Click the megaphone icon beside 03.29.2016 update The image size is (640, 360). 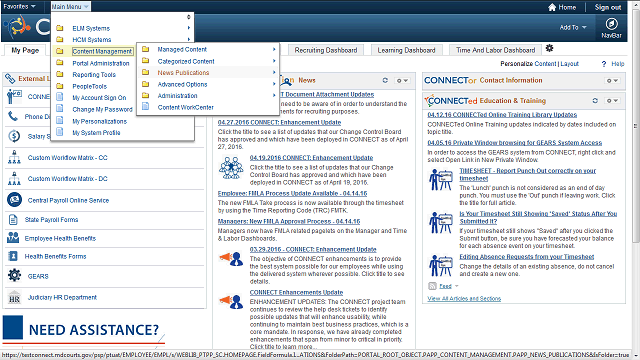231,259
